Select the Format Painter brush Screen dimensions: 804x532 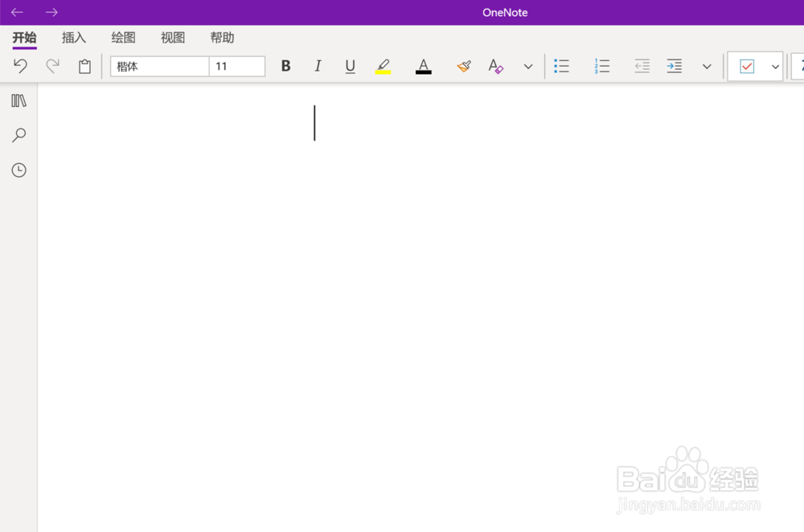[464, 66]
